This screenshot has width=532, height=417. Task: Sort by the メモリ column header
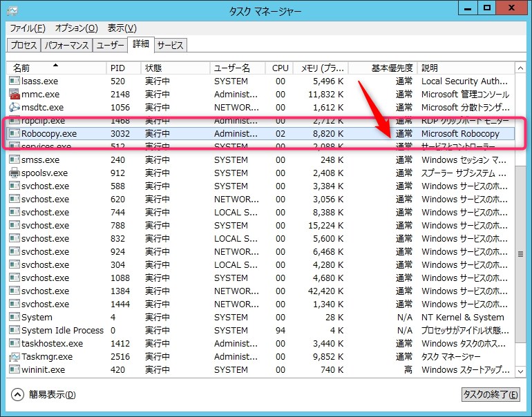[321, 68]
